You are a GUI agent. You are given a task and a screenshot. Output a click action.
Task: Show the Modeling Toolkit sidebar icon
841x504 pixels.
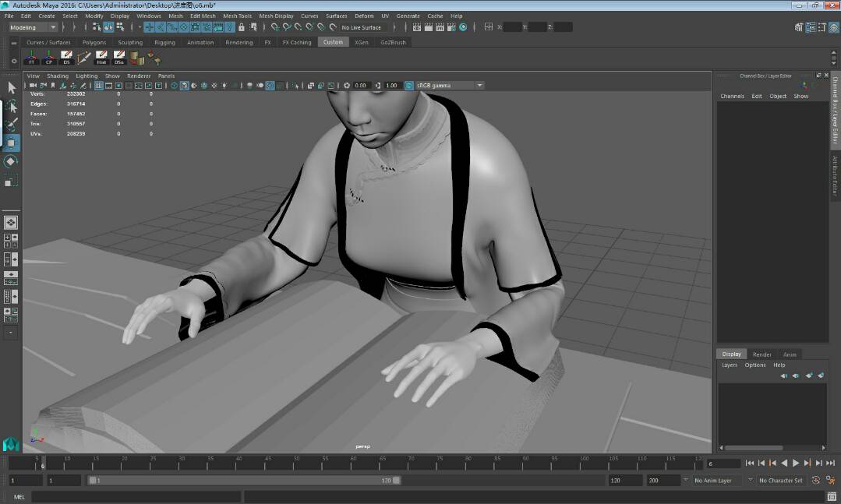click(x=799, y=27)
